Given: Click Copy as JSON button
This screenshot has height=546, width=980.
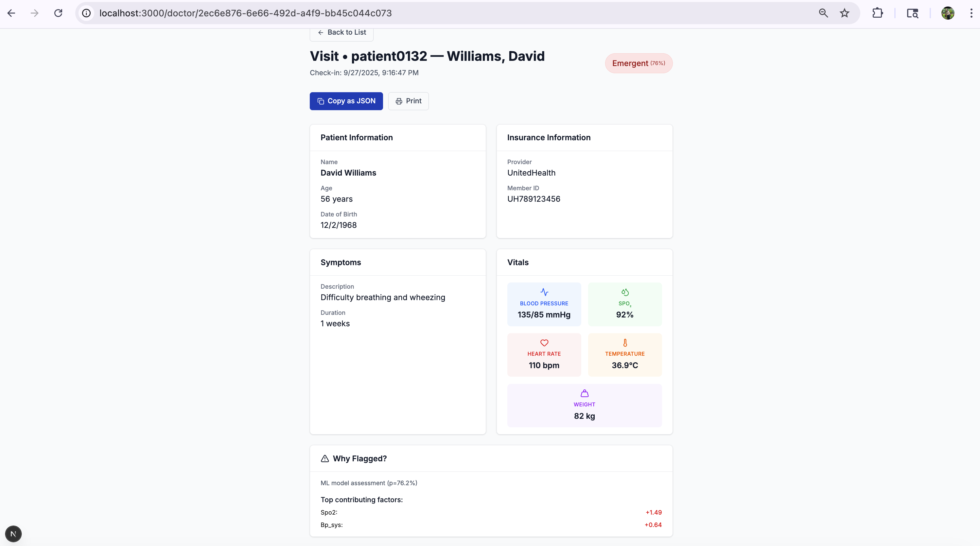Looking at the screenshot, I should tap(346, 101).
